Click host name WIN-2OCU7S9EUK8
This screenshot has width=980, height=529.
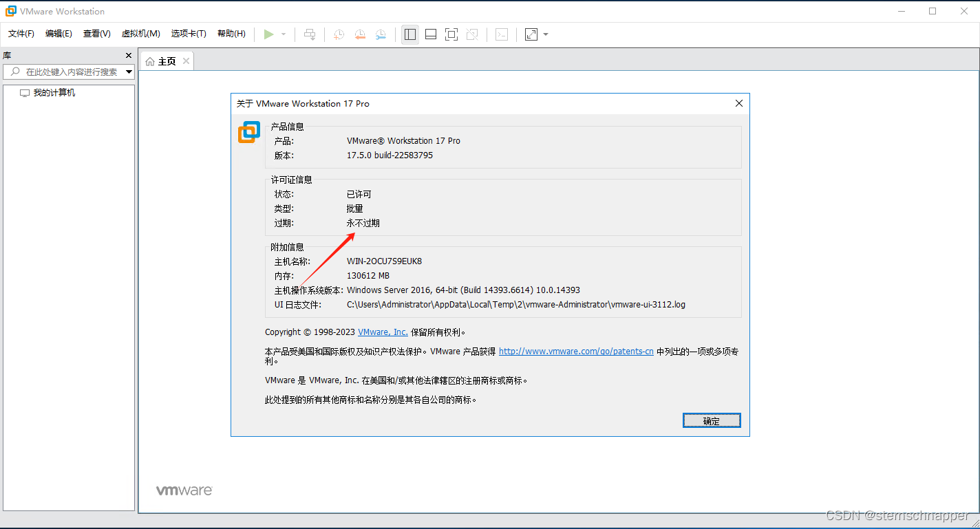click(384, 261)
